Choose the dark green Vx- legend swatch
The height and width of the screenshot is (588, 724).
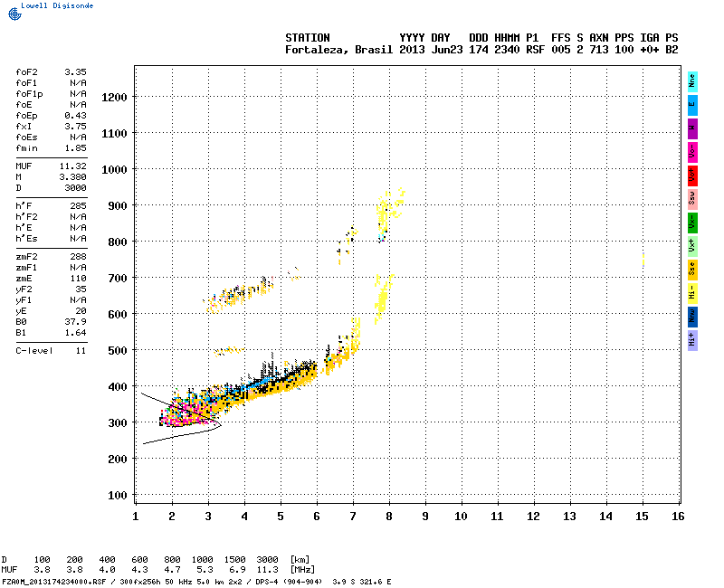pos(692,223)
